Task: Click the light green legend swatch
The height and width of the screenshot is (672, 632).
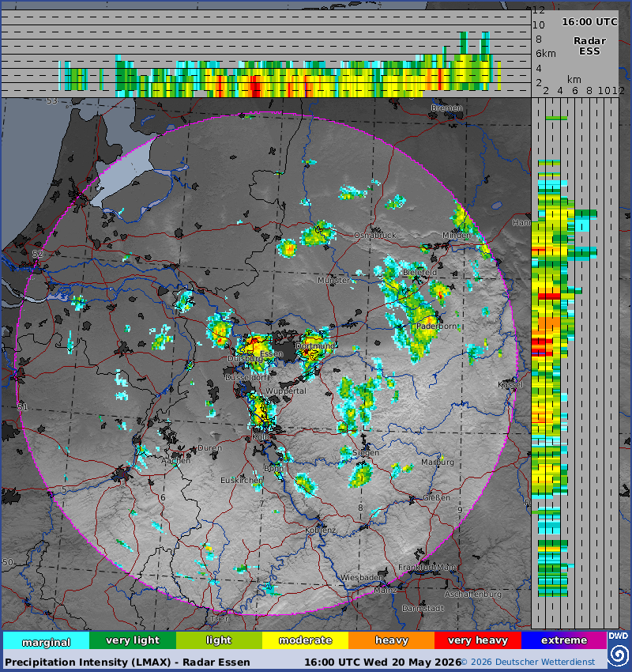Action: pyautogui.click(x=219, y=640)
